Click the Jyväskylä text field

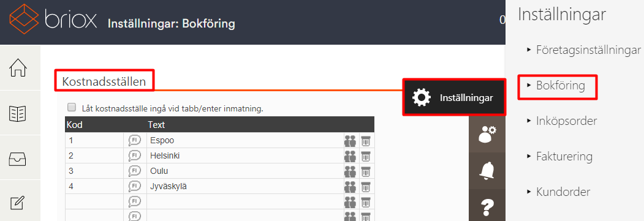point(245,186)
